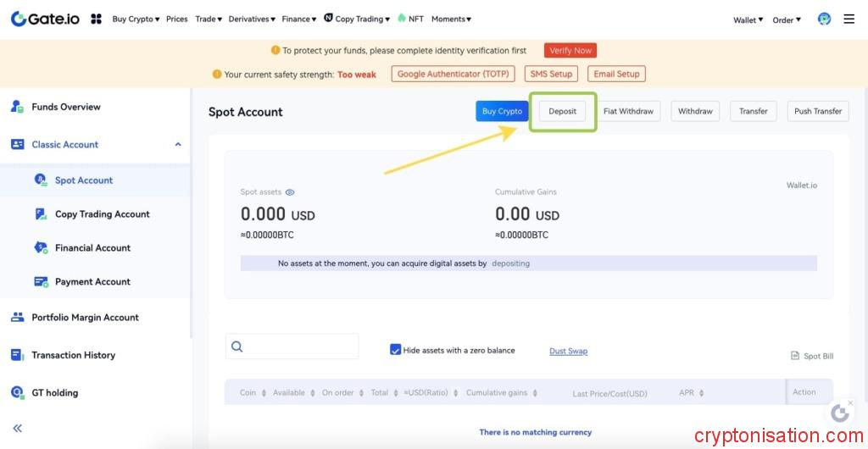Toggle spot assets visibility eye icon

[x=290, y=192]
